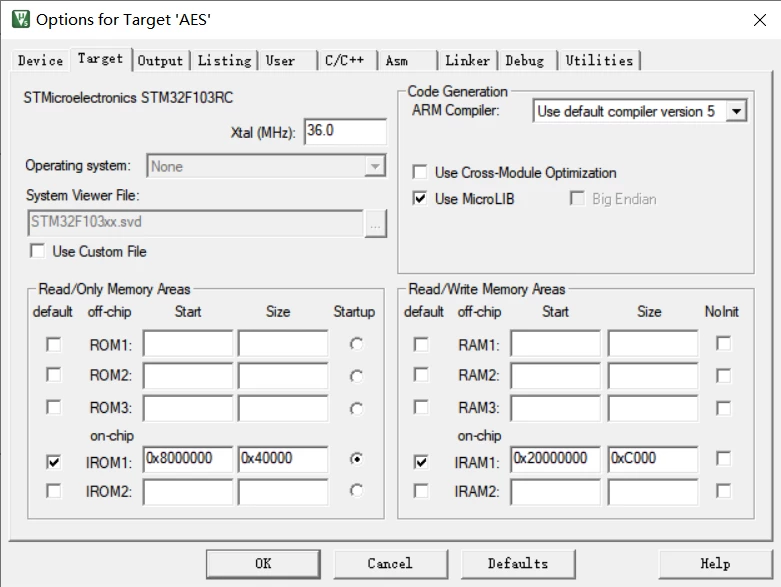Enable NoInit for RAM2
Image resolution: width=781 pixels, height=587 pixels.
[723, 376]
